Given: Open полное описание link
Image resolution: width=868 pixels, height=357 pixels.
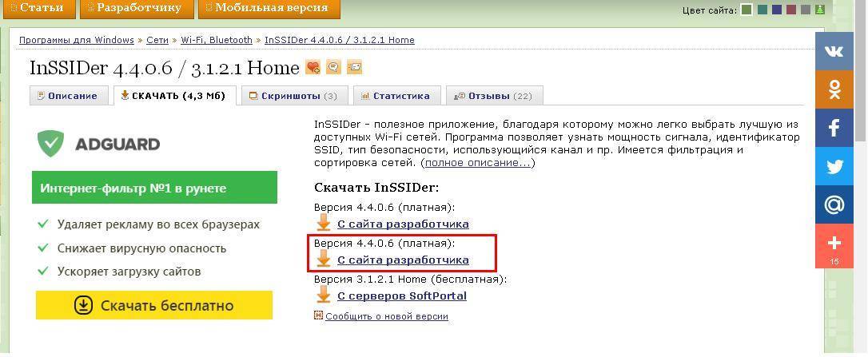Looking at the screenshot, I should pyautogui.click(x=478, y=163).
